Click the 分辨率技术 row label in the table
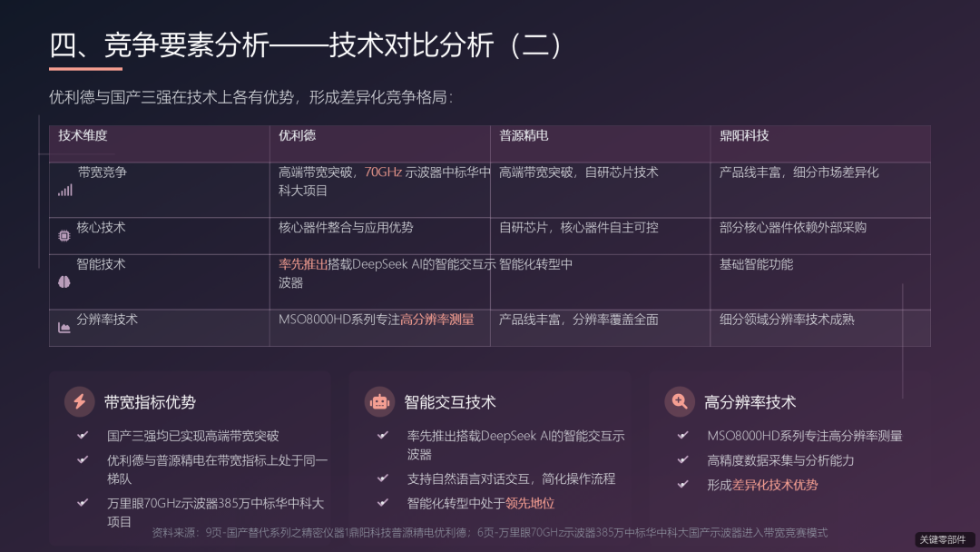The height and width of the screenshot is (552, 980). pos(107,319)
